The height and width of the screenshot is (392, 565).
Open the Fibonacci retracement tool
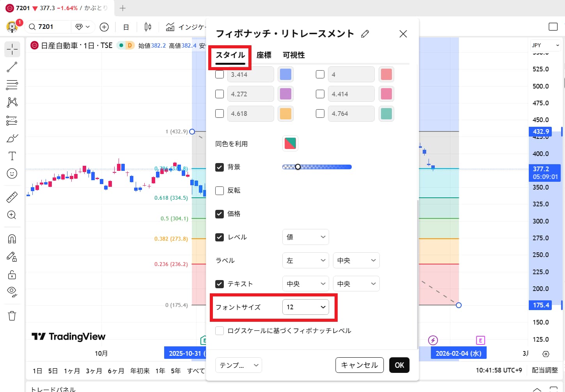tap(12, 85)
